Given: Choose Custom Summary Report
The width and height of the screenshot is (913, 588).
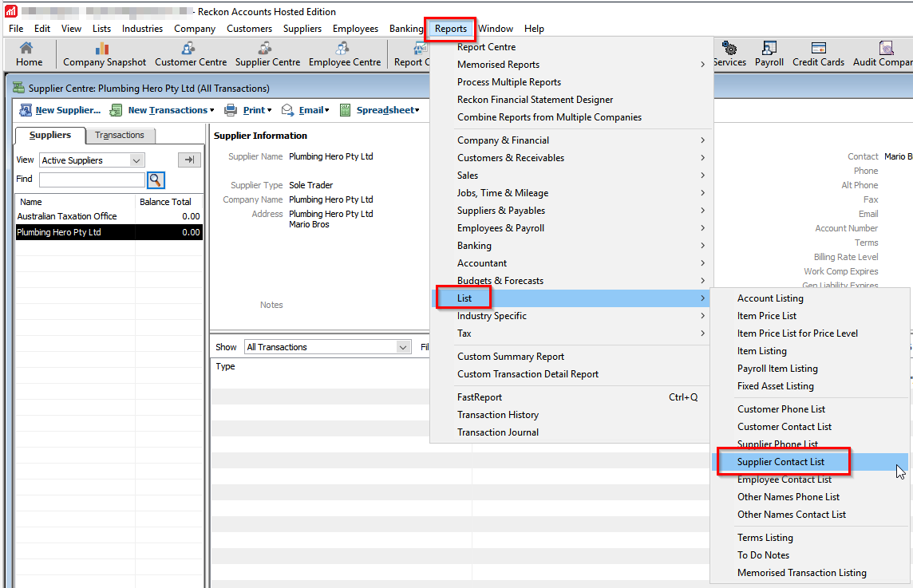Looking at the screenshot, I should 571,357.
